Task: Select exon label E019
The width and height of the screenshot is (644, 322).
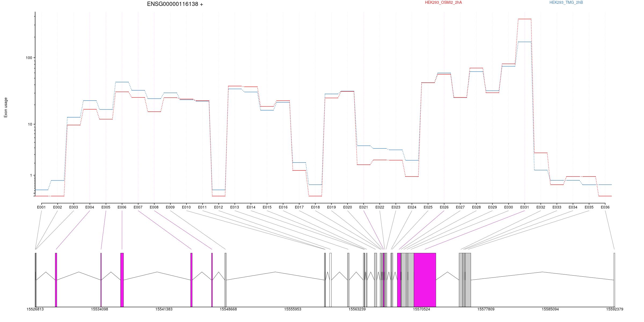Action: 331,207
